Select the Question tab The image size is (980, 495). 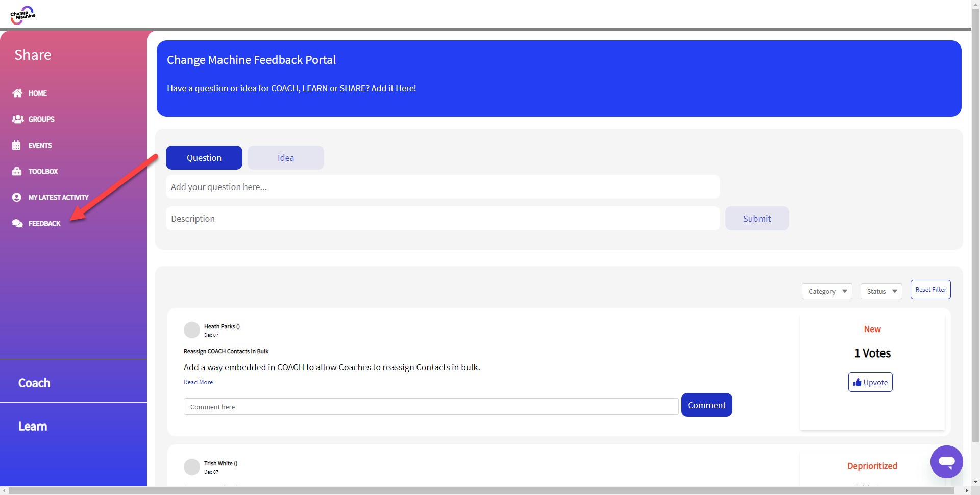click(x=204, y=157)
